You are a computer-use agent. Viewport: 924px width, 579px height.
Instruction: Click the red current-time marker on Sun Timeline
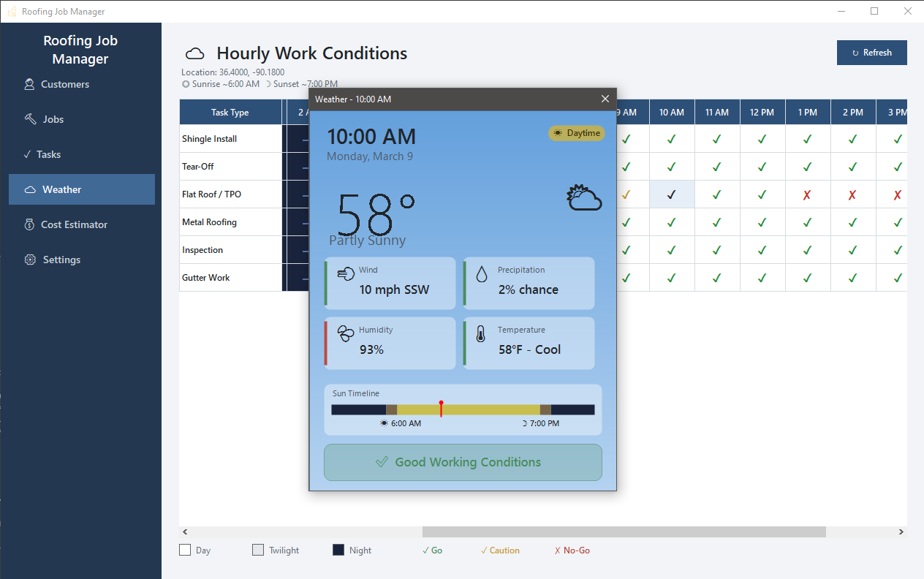click(x=441, y=409)
